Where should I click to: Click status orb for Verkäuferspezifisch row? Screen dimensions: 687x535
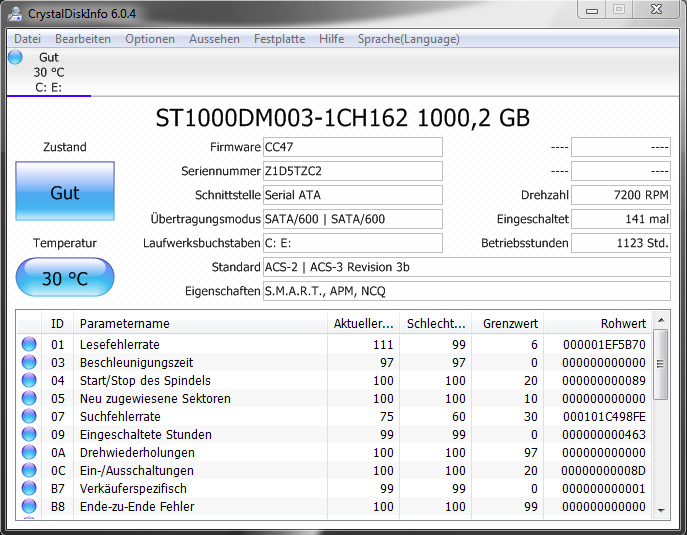point(29,488)
